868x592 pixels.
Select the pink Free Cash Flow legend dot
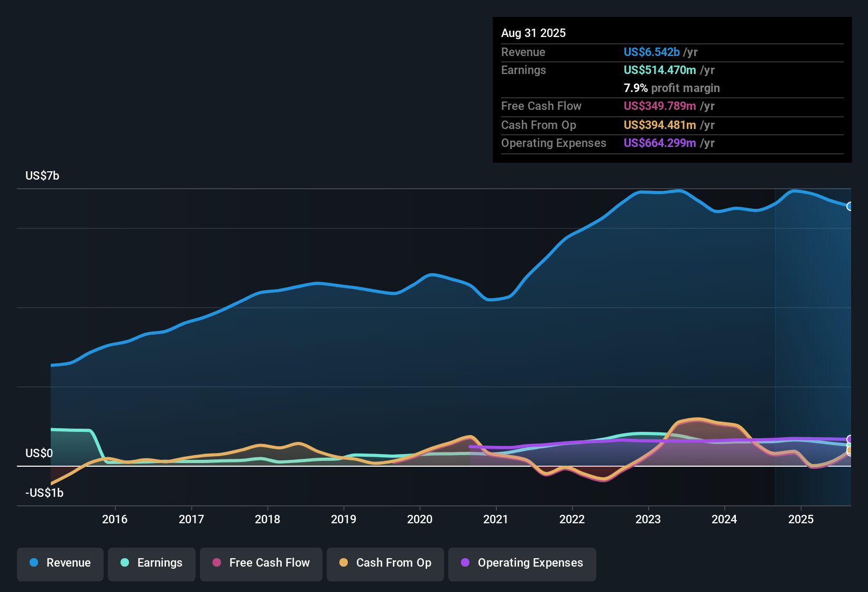coord(216,563)
